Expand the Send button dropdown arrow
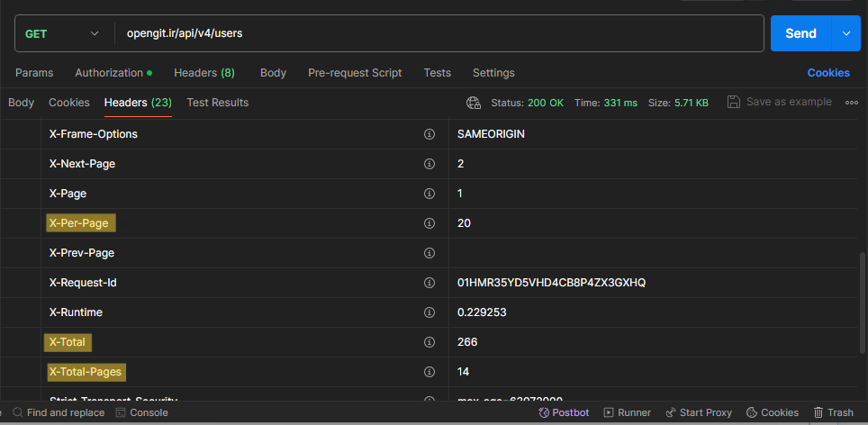 click(845, 34)
